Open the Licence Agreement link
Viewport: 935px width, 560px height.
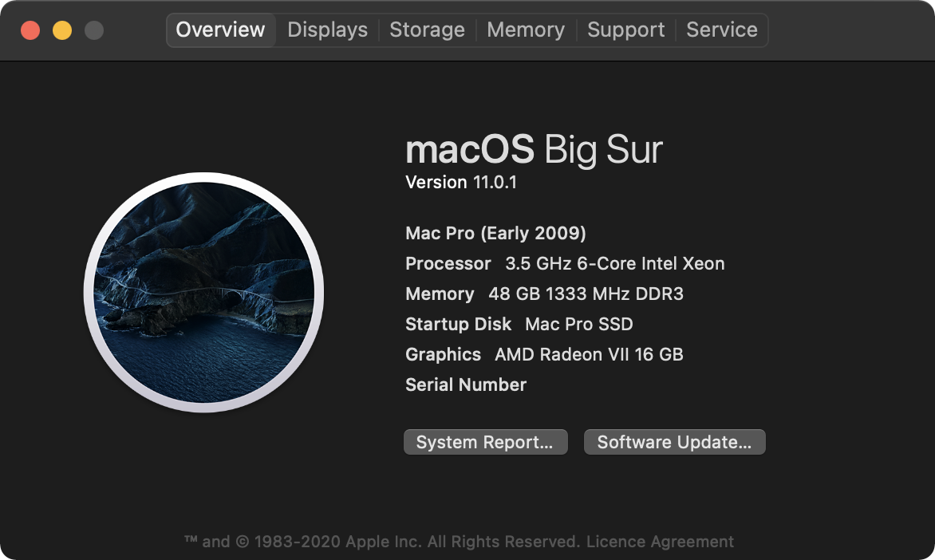[x=660, y=542]
